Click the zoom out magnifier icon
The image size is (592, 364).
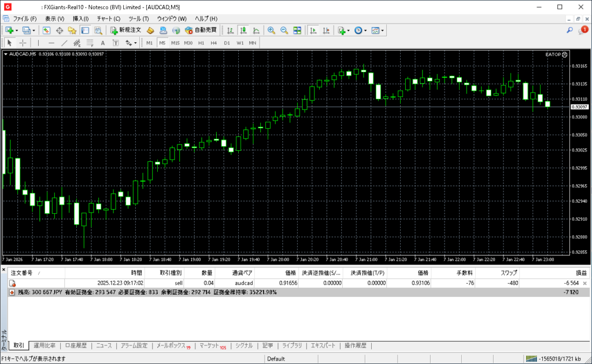284,30
